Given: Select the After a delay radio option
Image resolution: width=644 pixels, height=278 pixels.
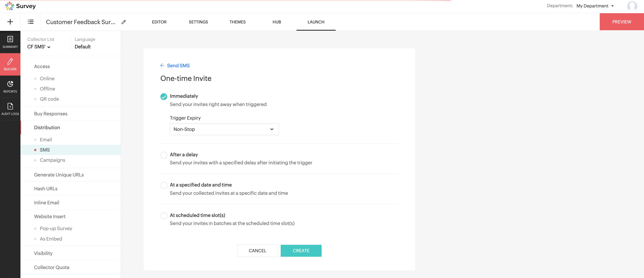Looking at the screenshot, I should 164,155.
